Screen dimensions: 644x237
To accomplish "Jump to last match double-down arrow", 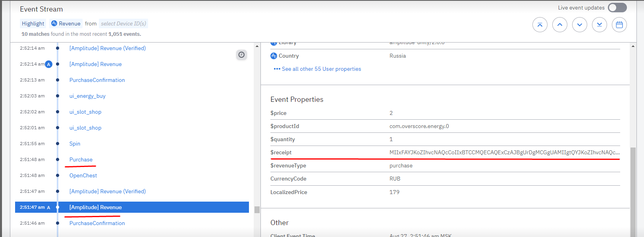I will [x=600, y=25].
